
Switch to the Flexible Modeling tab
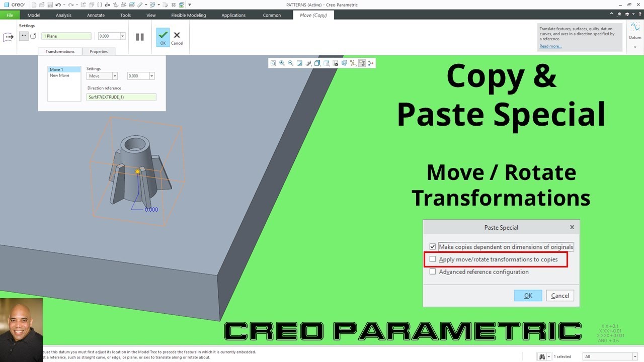tap(188, 15)
